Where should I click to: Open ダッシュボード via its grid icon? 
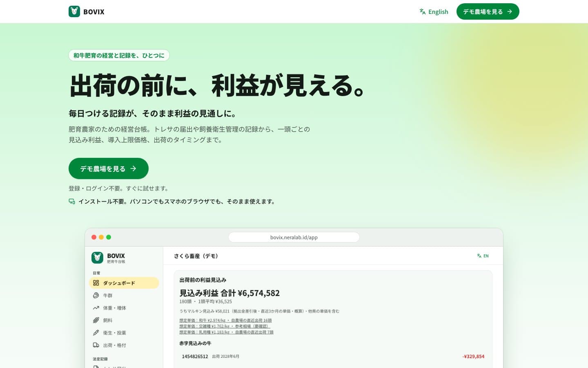click(96, 283)
